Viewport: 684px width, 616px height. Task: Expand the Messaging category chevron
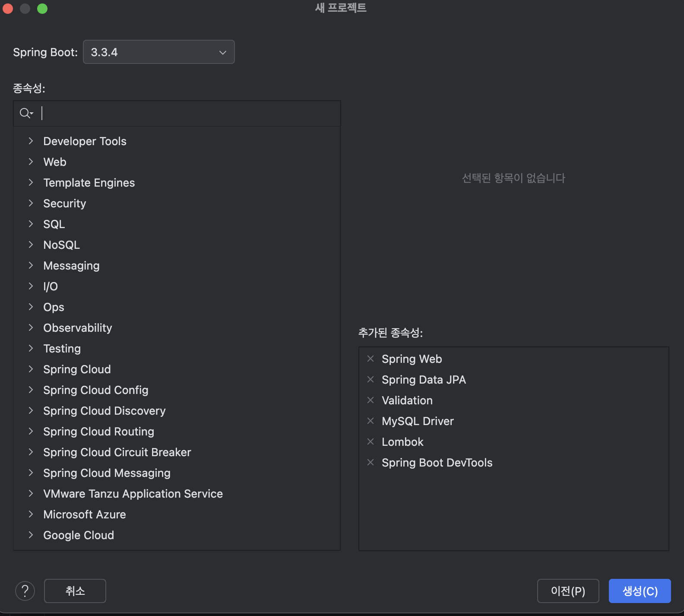tap(31, 265)
